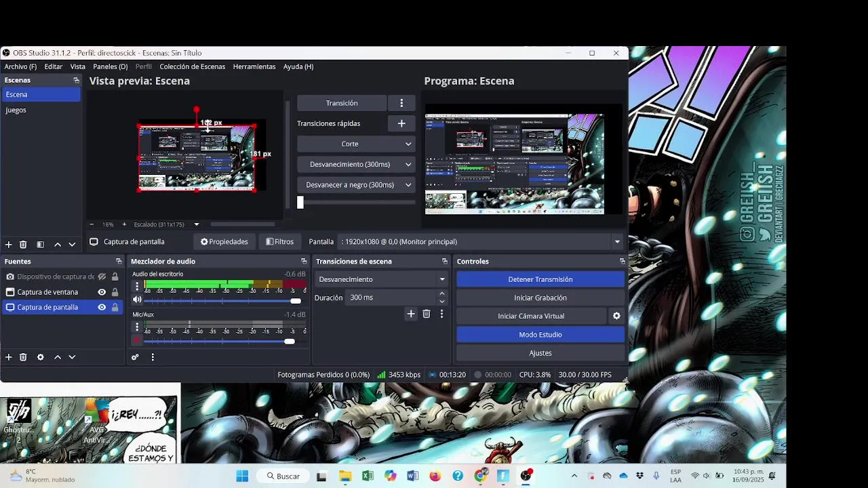Open the Editar menu
The height and width of the screenshot is (488, 868).
(x=54, y=66)
